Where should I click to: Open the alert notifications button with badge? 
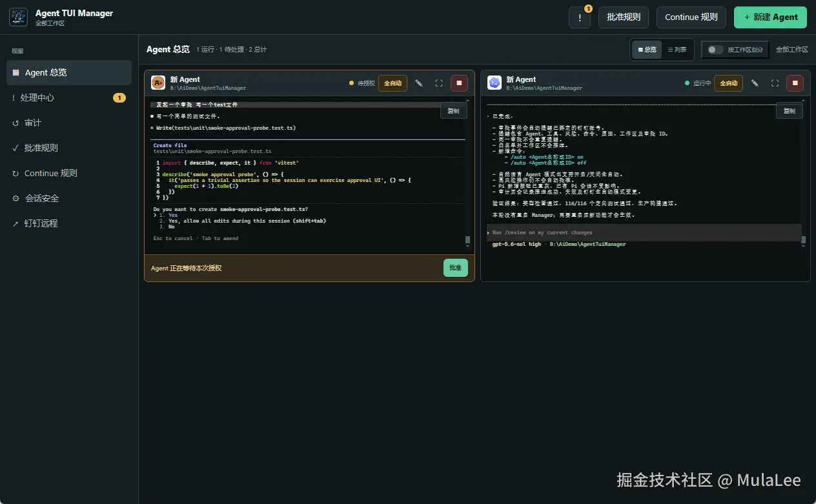coord(580,17)
